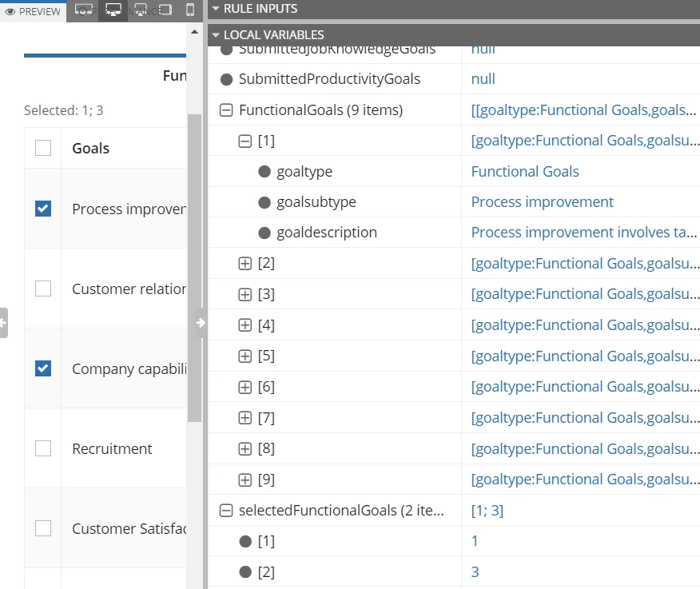The width and height of the screenshot is (700, 589).
Task: Expand FunctionalGoals item [2]
Action: 245,264
